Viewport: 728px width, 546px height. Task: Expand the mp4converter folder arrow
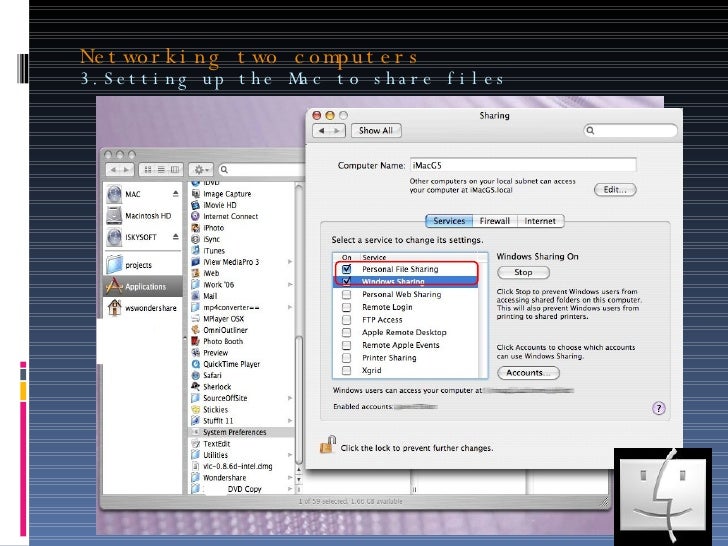pos(290,307)
